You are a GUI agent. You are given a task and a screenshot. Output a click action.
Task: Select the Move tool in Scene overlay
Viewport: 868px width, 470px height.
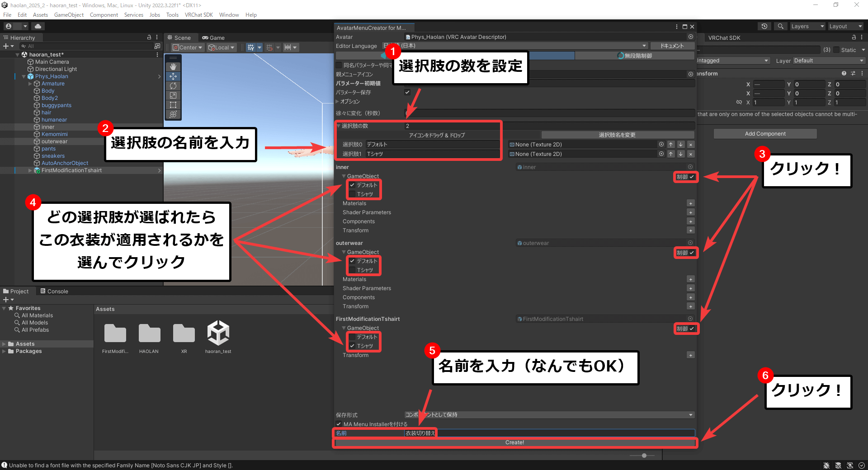173,76
